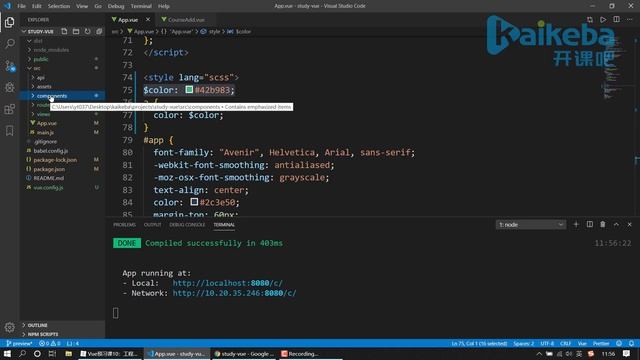Click the Open Changes icon in editor toolbar
The height and width of the screenshot is (360, 640).
pyautogui.click(x=590, y=19)
